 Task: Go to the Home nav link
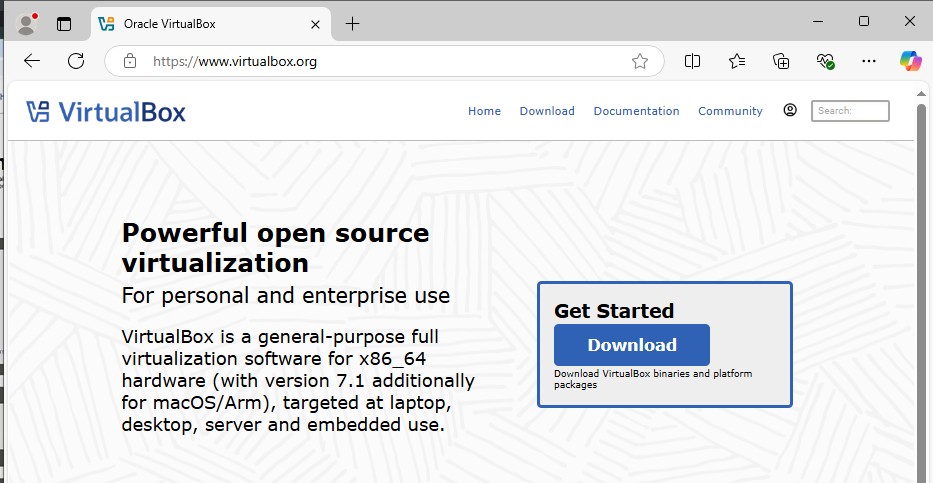point(484,111)
